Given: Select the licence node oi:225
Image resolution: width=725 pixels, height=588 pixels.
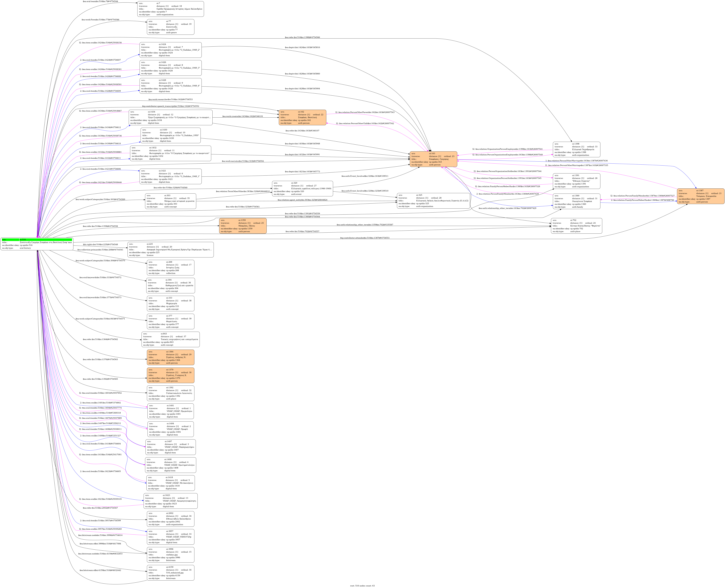Looking at the screenshot, I should [171, 250].
